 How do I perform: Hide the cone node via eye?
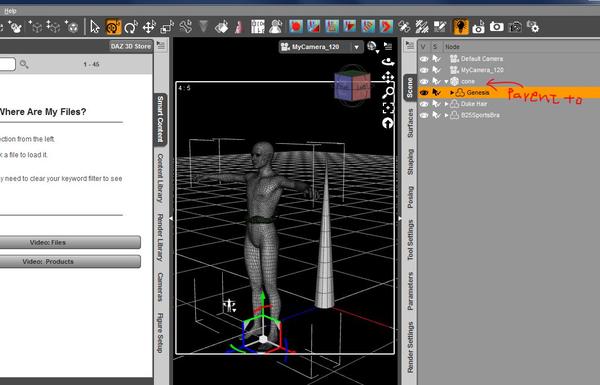(x=424, y=82)
